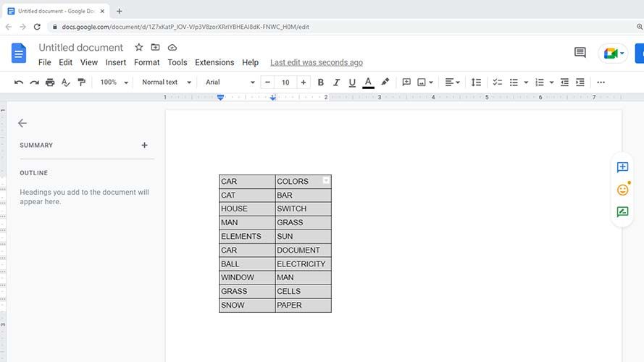Screen dimensions: 644x362
Task: Activate the Paint format tool
Action: point(82,83)
